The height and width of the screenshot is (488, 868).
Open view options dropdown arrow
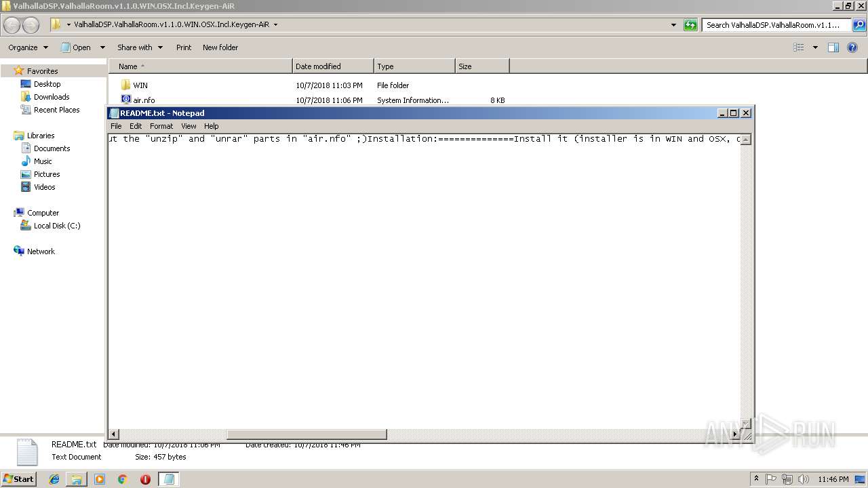pos(815,47)
